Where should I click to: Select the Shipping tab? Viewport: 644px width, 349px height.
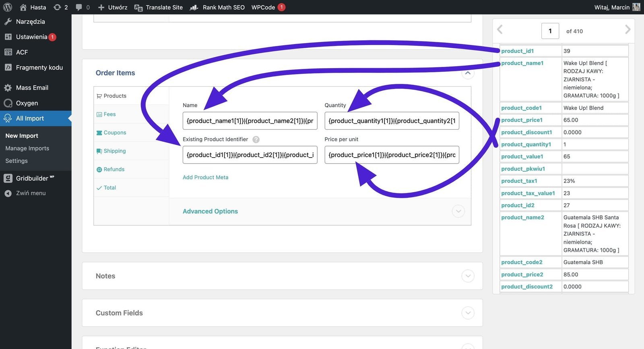coord(115,151)
